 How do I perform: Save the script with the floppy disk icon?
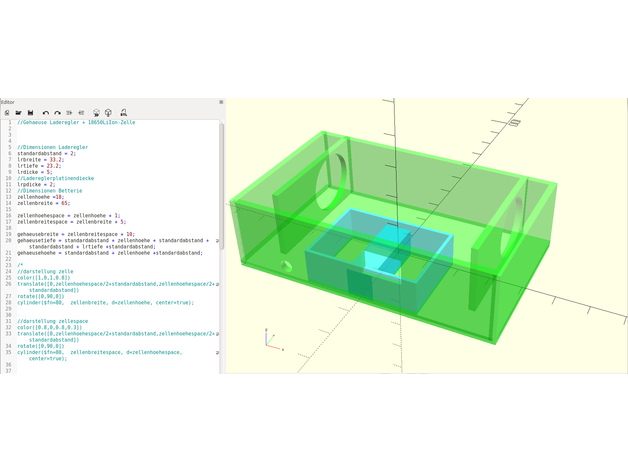[30, 113]
